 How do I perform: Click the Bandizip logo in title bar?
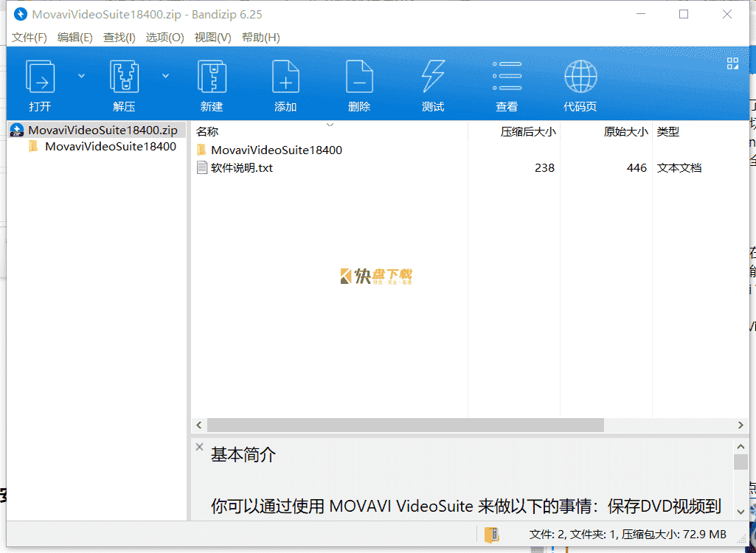pos(20,14)
